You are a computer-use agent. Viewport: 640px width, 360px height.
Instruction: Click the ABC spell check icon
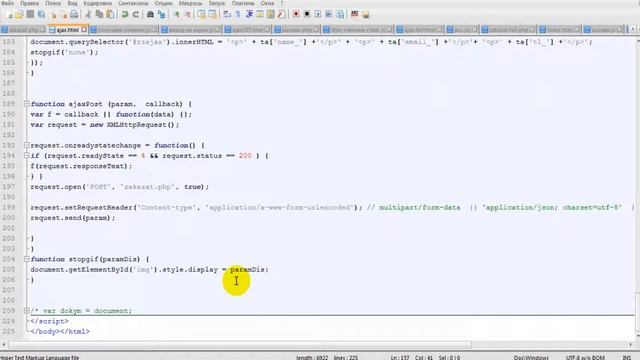[354, 15]
